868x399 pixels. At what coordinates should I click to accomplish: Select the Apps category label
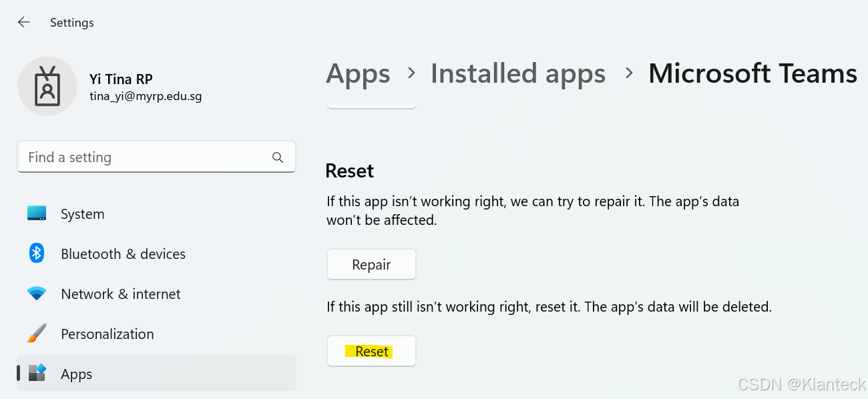pos(76,374)
